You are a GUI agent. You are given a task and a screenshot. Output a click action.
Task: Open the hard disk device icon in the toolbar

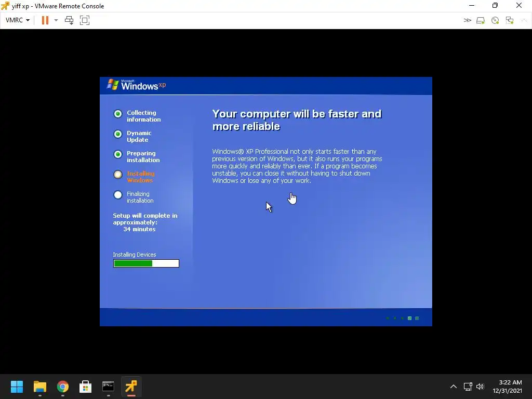pyautogui.click(x=481, y=20)
